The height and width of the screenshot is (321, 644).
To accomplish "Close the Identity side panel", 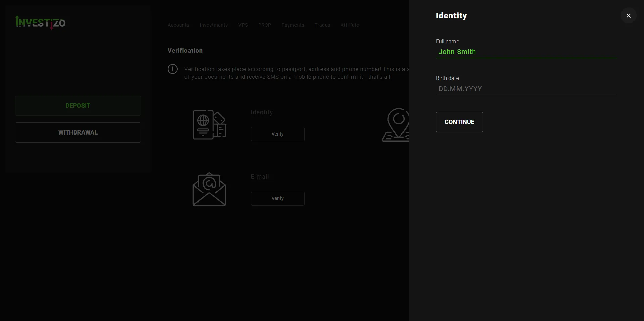I will (628, 16).
